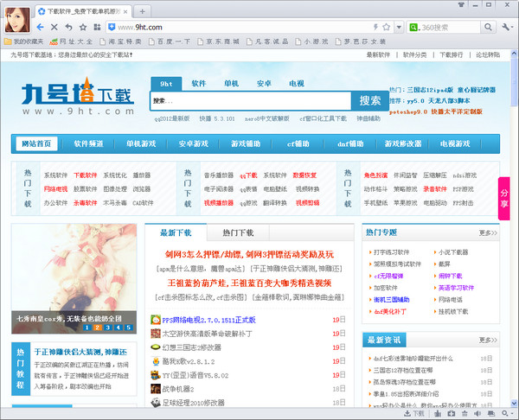The height and width of the screenshot is (420, 519).
Task: Open 网站首页 in the nav bar
Action: (x=36, y=143)
